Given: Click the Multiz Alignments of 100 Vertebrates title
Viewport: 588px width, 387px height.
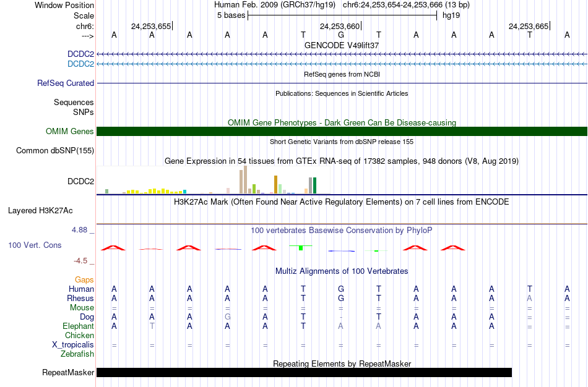Looking at the screenshot, I should point(342,271).
